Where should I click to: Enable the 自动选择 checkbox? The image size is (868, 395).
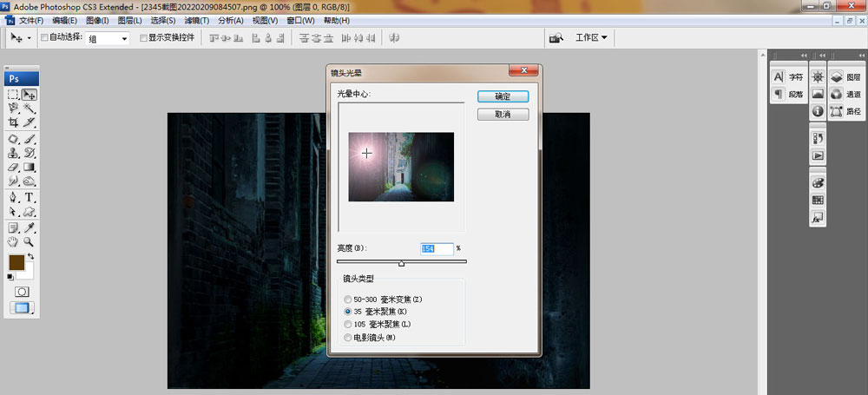point(45,37)
